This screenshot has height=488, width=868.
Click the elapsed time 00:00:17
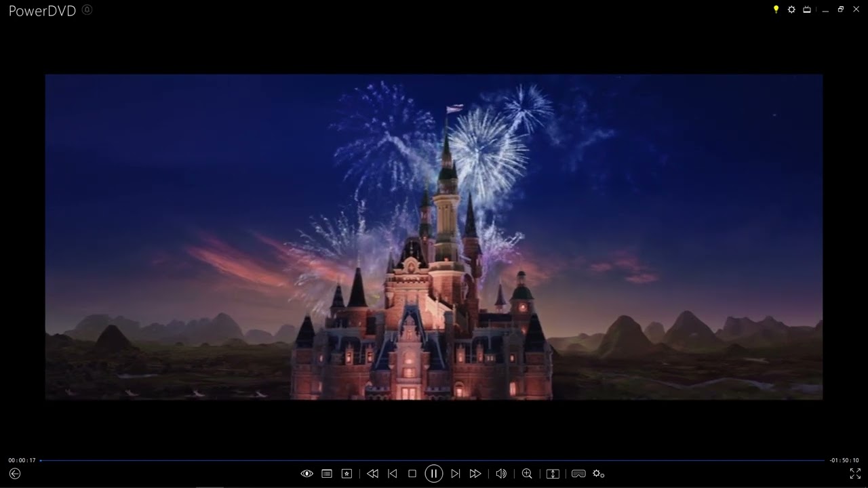click(x=22, y=460)
